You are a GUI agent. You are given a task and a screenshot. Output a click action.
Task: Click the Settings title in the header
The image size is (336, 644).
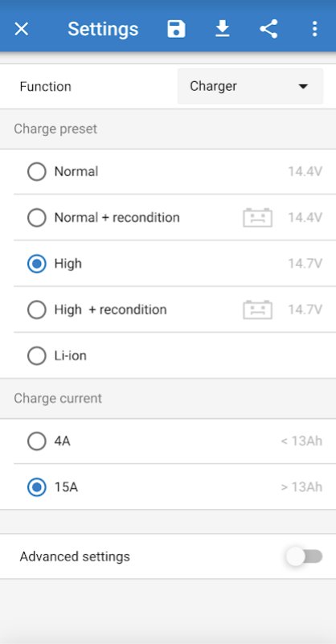click(103, 29)
